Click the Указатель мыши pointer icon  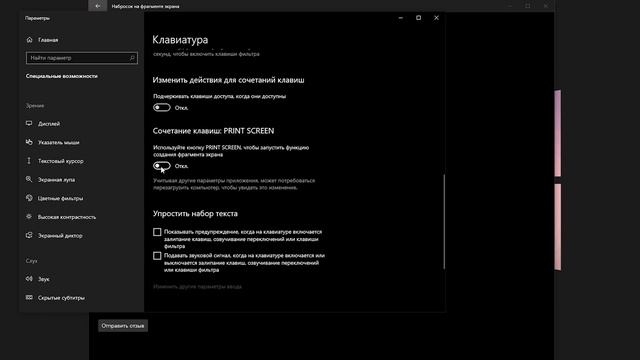pyautogui.click(x=29, y=142)
